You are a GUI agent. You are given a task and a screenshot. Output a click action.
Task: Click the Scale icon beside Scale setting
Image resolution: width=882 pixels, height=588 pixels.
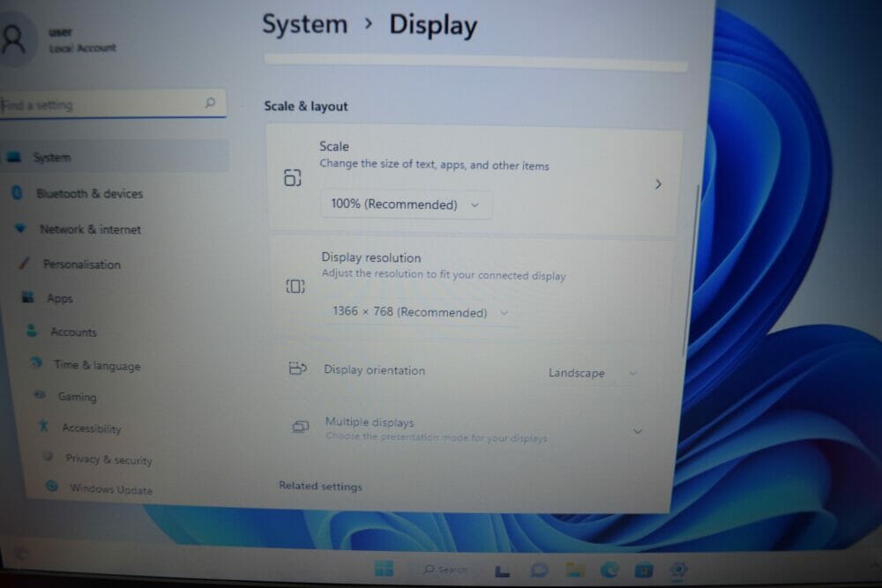pos(293,178)
